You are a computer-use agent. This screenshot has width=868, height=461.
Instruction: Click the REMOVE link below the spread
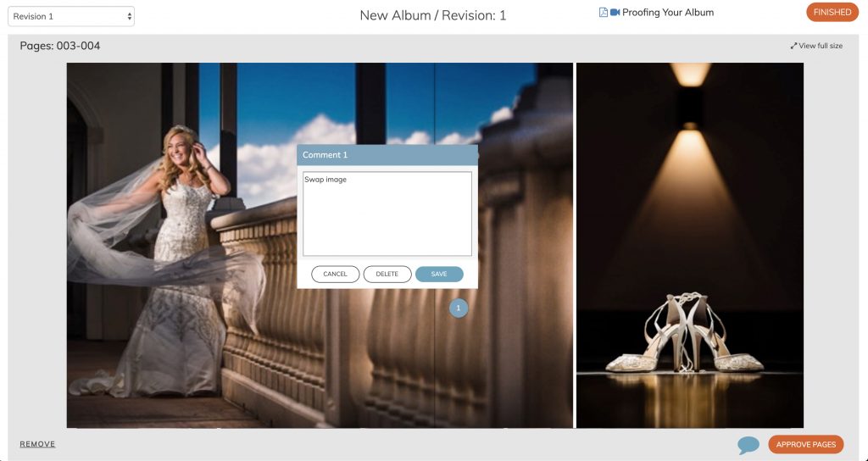point(37,444)
